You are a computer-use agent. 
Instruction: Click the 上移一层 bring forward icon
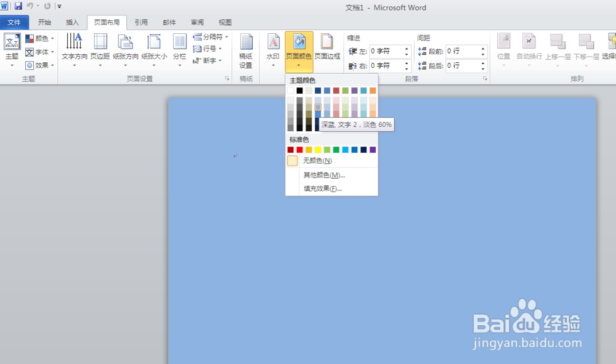click(x=557, y=42)
